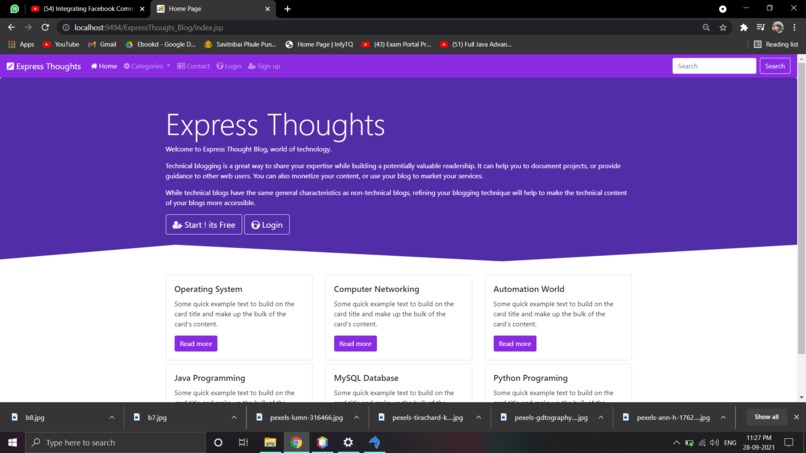Open the b8.jpg download
The width and height of the screenshot is (806, 453).
click(35, 418)
